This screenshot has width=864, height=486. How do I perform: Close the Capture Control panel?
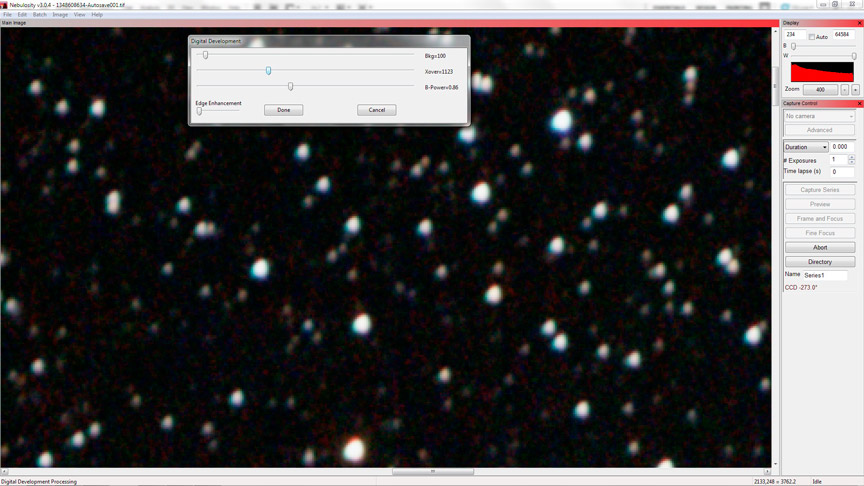(859, 103)
